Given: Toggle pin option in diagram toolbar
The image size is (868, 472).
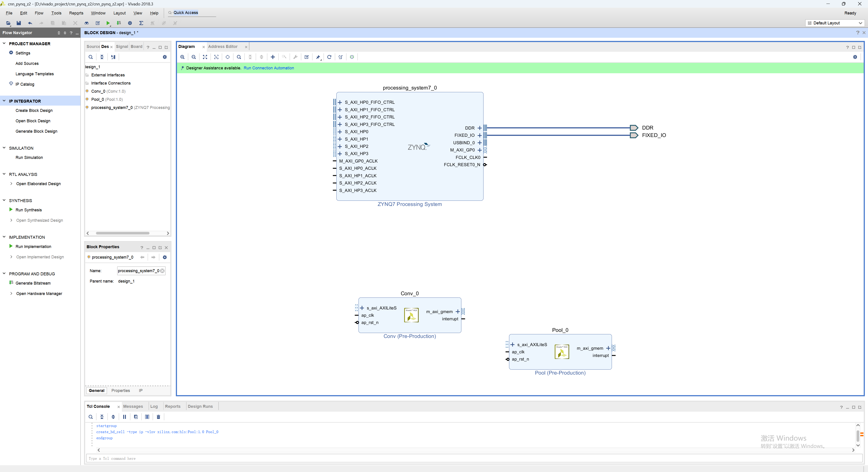Looking at the screenshot, I should (318, 57).
